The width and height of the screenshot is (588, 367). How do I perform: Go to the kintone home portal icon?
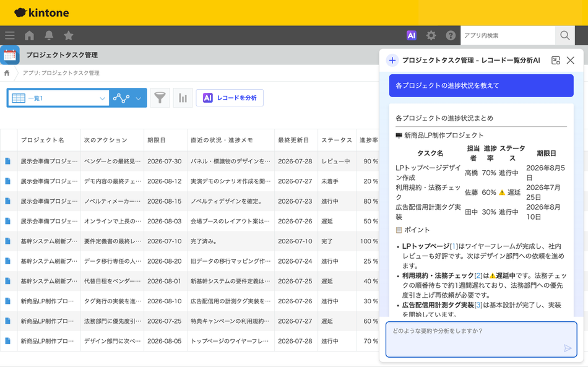tap(29, 36)
